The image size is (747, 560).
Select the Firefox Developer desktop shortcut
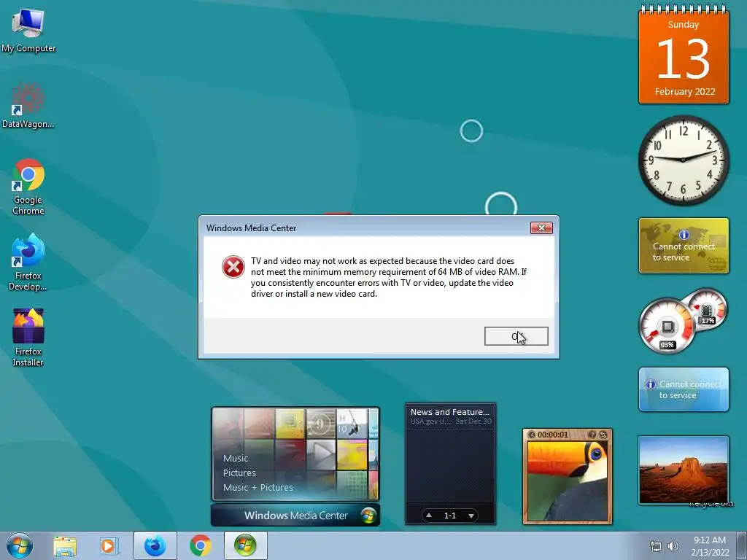(28, 262)
